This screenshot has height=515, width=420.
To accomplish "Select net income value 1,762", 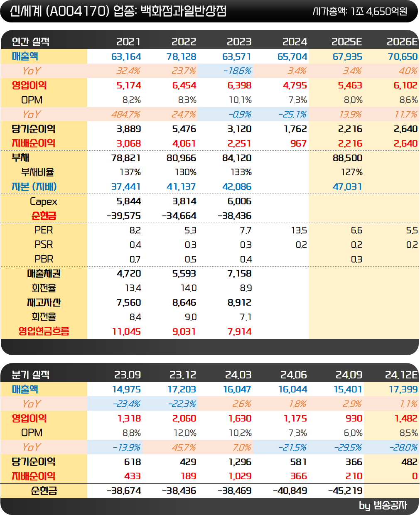I will tap(295, 129).
